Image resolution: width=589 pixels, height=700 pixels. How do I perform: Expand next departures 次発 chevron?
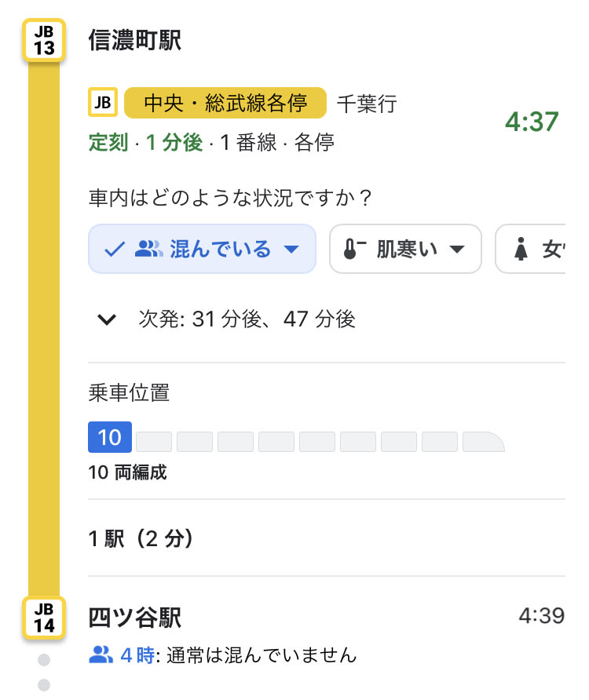pyautogui.click(x=108, y=319)
